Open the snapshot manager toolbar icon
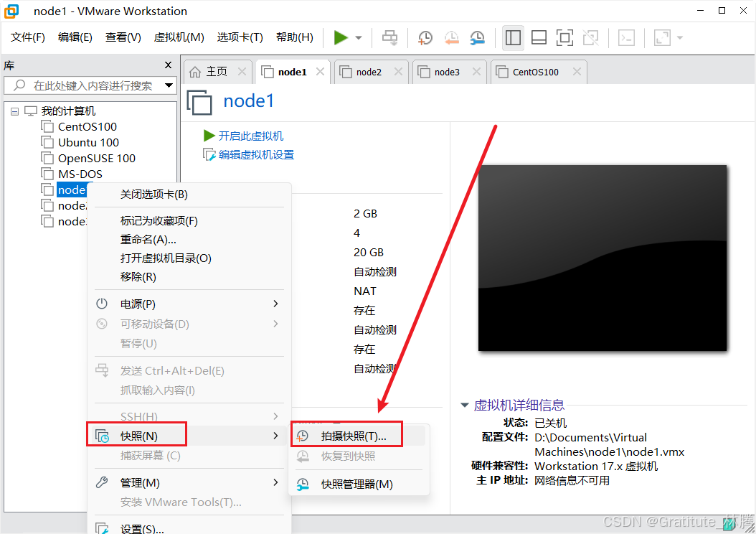This screenshot has height=534, width=756. click(477, 37)
